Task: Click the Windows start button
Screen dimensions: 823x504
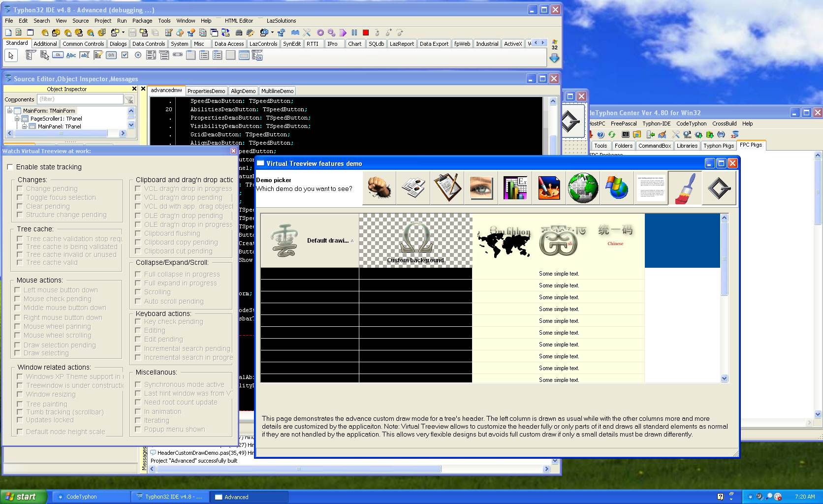Action: coord(23,497)
